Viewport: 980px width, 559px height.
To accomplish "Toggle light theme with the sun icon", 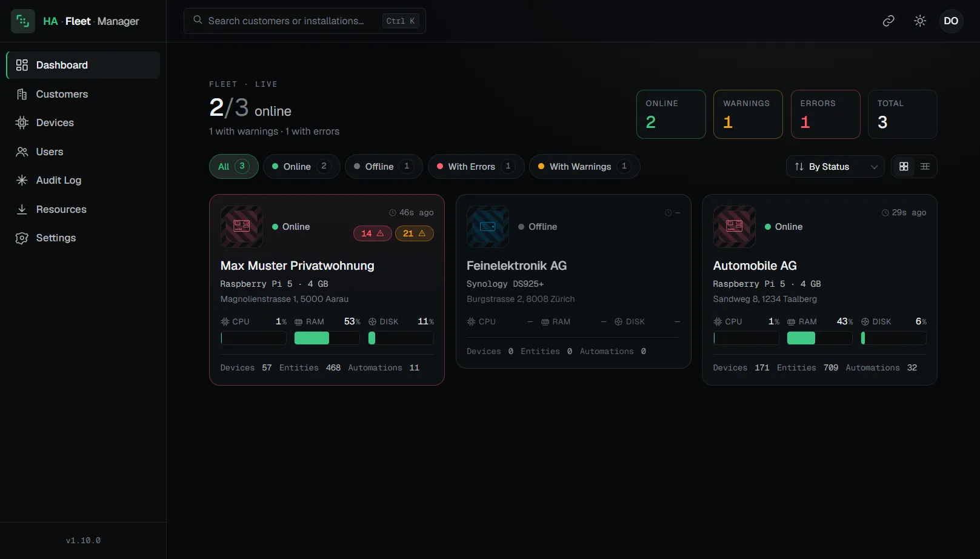I will coord(920,21).
